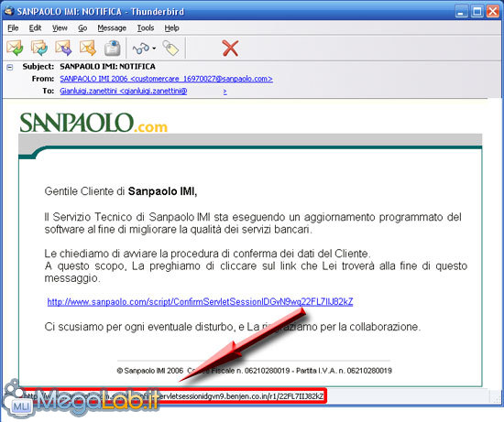The width and height of the screenshot is (504, 422).
Task: Open the dropdown arrow beside glasses icon
Action: (x=154, y=49)
